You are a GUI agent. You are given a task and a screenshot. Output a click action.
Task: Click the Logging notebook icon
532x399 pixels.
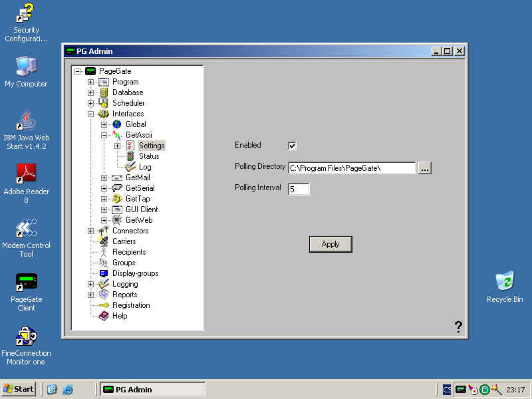click(x=104, y=284)
